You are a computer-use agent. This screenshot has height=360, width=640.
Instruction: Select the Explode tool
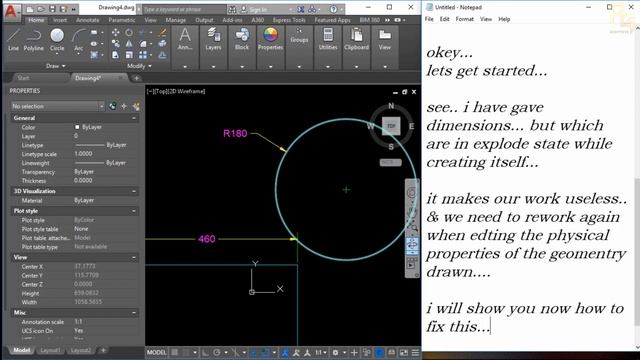(x=162, y=44)
